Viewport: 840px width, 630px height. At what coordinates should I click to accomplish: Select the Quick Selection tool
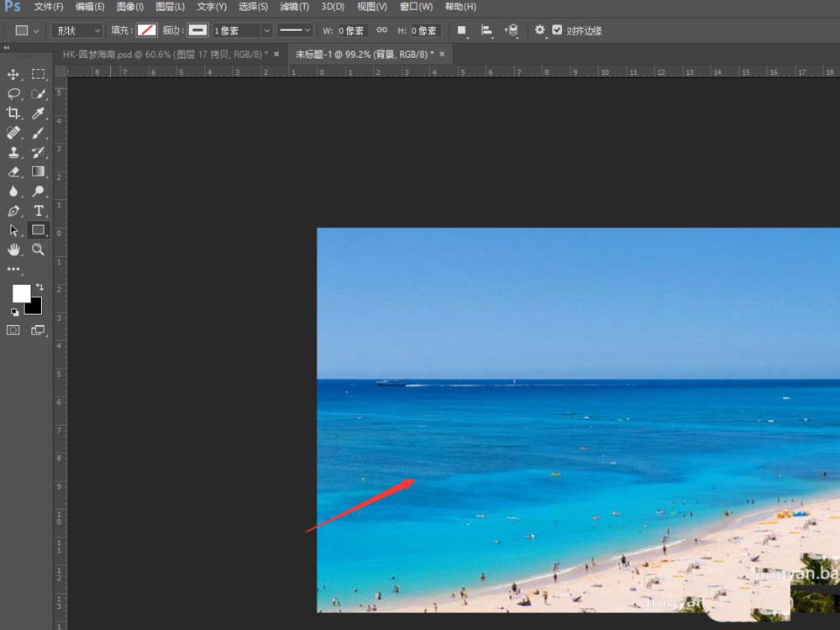point(38,94)
